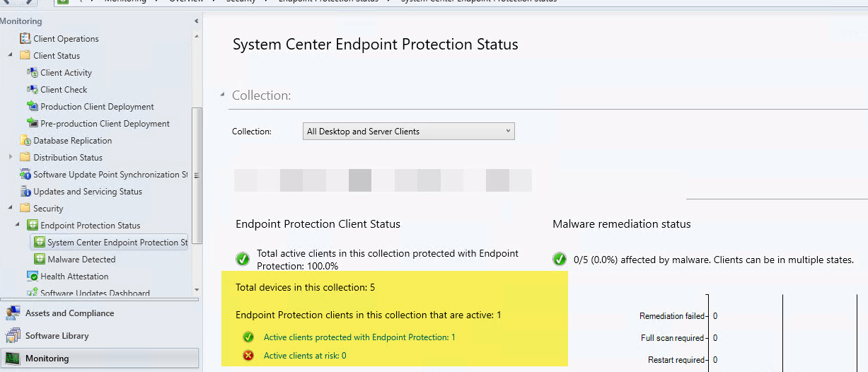Select 'Total devices in this collection: 5' text
The height and width of the screenshot is (372, 868).
point(305,288)
